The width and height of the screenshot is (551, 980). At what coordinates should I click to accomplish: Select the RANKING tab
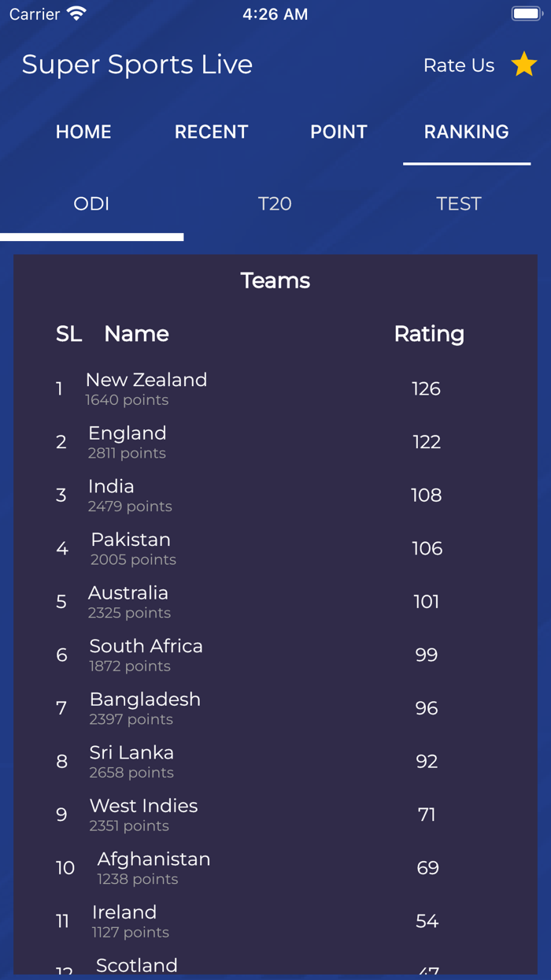coord(466,132)
